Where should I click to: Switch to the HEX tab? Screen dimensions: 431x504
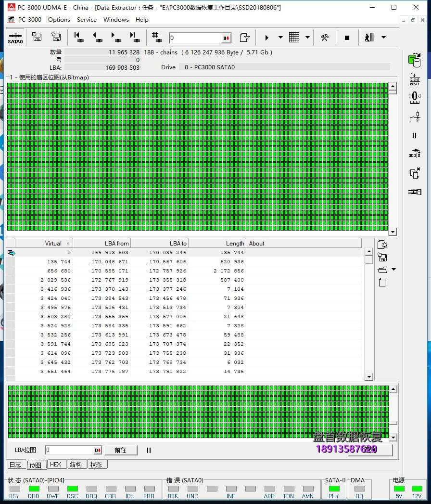(x=56, y=465)
